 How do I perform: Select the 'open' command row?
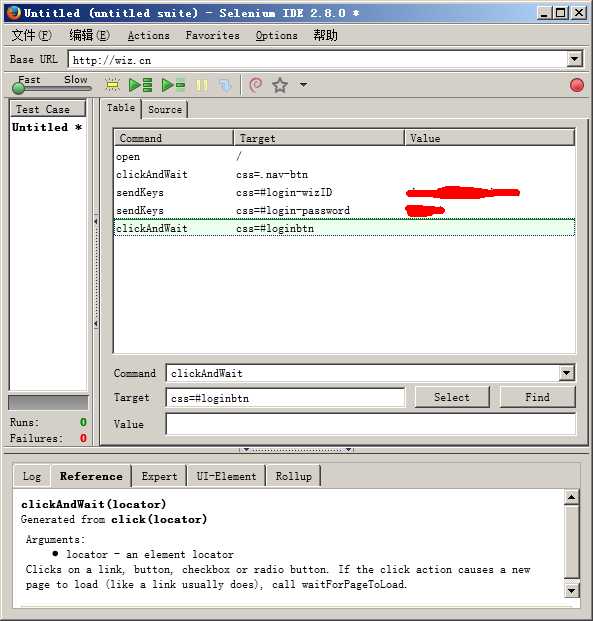tap(344, 156)
